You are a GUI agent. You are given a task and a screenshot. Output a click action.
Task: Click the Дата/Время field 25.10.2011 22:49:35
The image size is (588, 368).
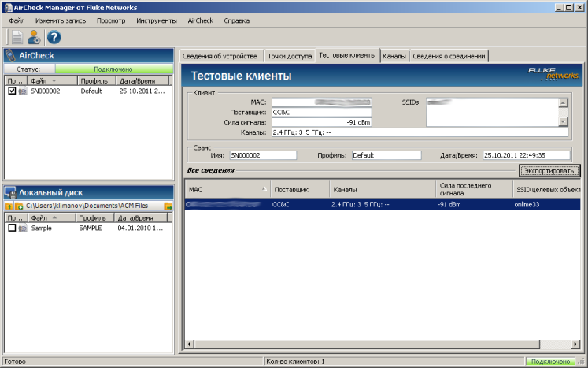(526, 155)
